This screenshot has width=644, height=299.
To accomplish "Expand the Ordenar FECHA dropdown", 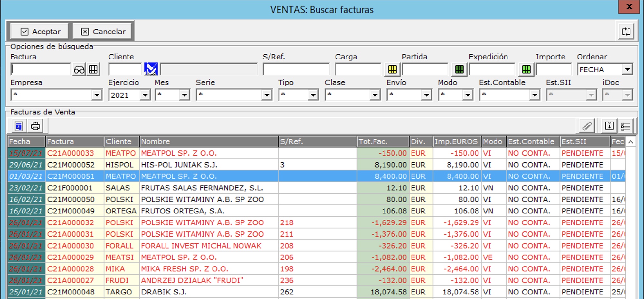I will pyautogui.click(x=627, y=69).
